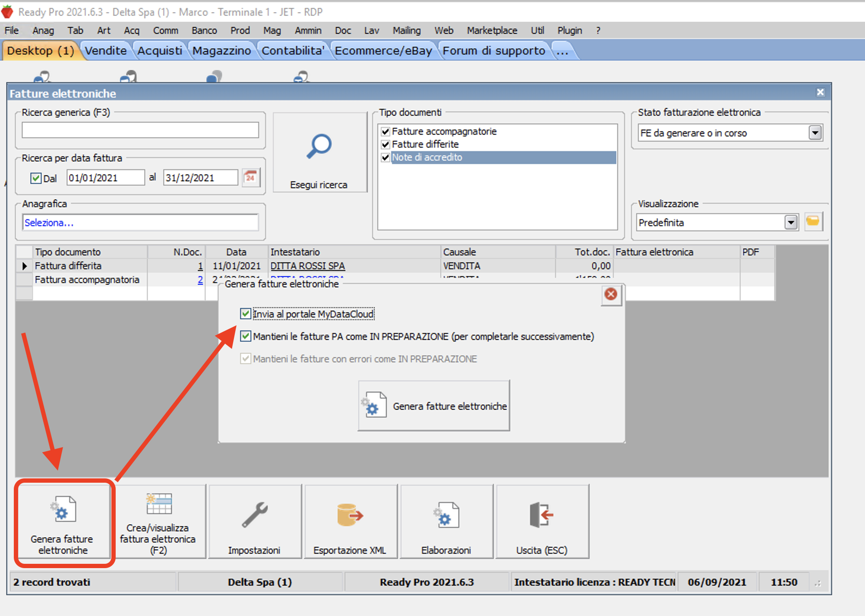The width and height of the screenshot is (865, 616).
Task: Switch to the Contabilita' tab
Action: coord(293,50)
